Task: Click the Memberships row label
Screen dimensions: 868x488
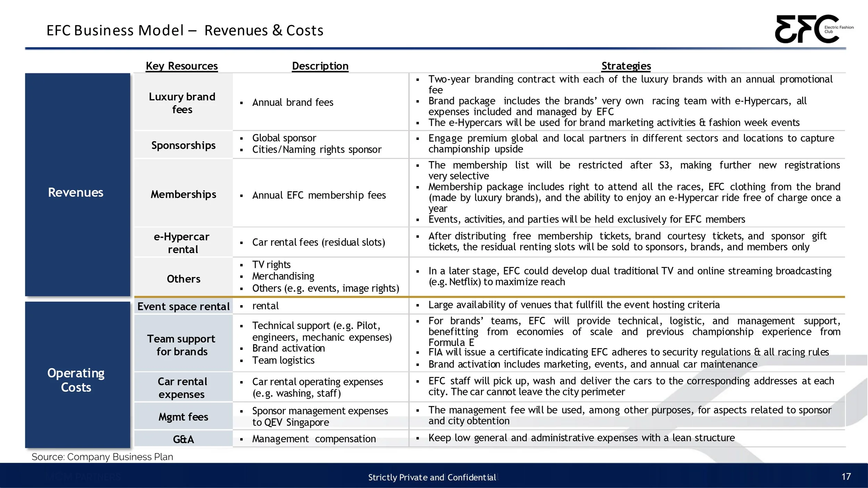Action: pyautogui.click(x=183, y=194)
